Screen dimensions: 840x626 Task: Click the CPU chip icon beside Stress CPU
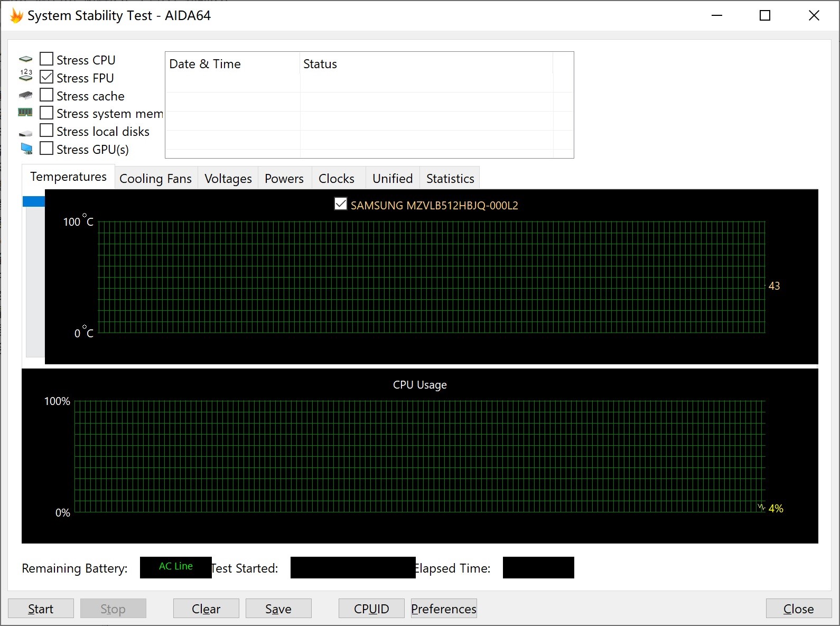click(25, 59)
